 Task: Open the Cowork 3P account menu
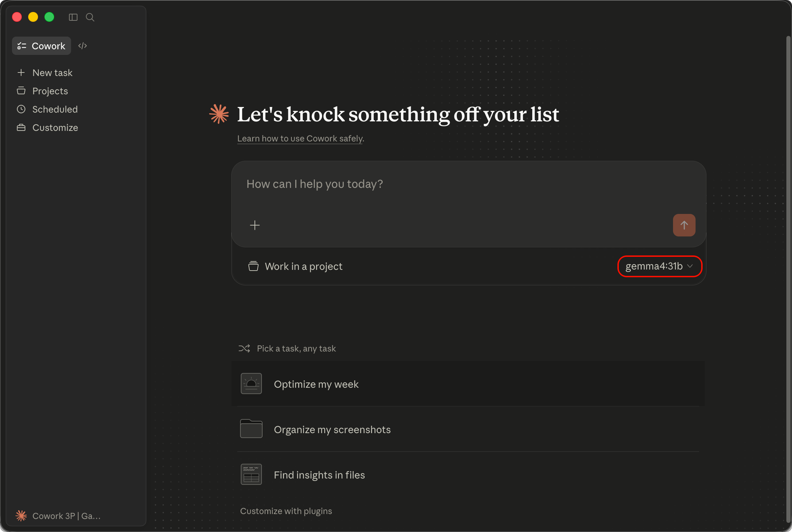[x=58, y=516]
